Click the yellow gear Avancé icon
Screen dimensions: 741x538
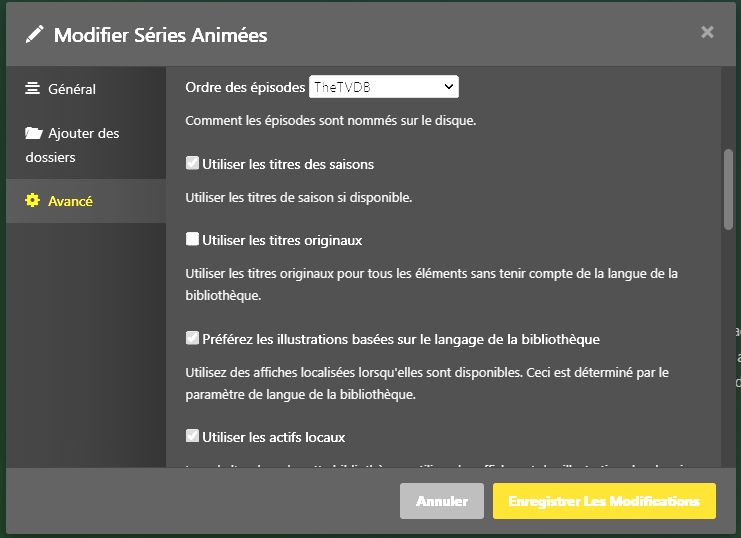(x=33, y=201)
